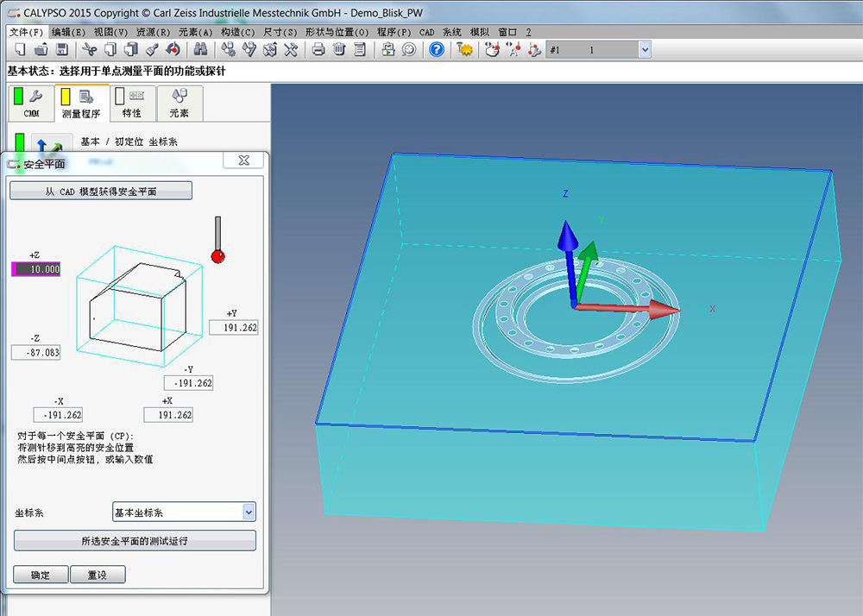Open the 文件(F) menu
Image resolution: width=863 pixels, height=616 pixels.
pyautogui.click(x=26, y=32)
